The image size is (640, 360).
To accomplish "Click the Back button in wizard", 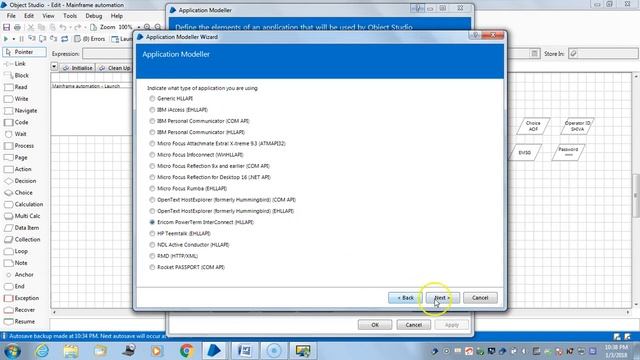I will [x=405, y=298].
